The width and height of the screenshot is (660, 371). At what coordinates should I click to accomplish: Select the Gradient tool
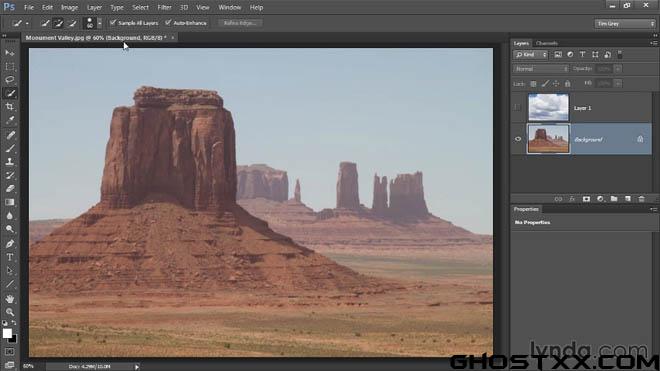(10, 202)
